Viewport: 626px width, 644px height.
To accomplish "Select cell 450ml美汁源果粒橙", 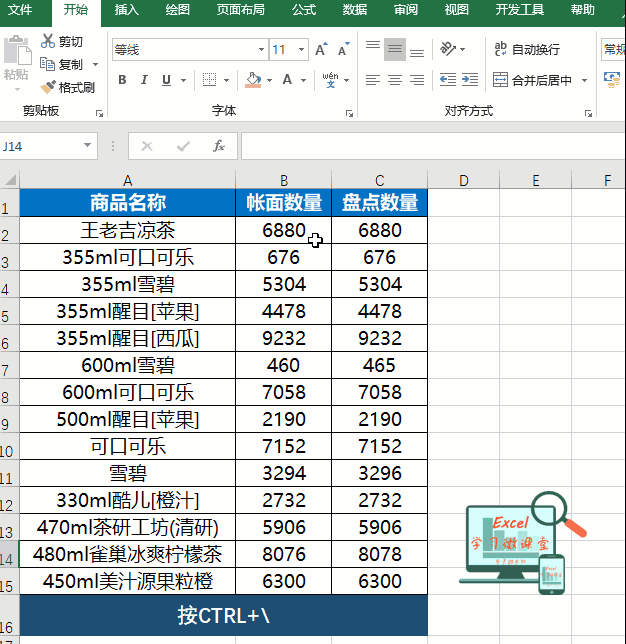I will click(x=127, y=581).
